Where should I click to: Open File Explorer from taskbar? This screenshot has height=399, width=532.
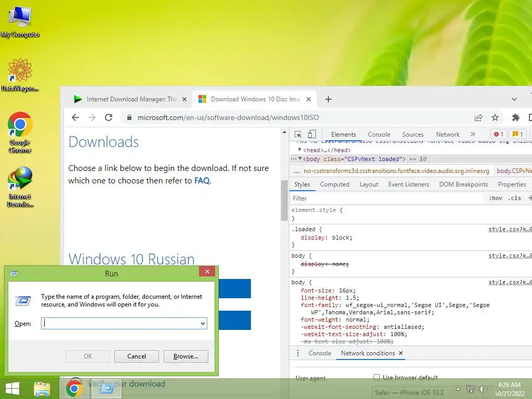point(42,389)
